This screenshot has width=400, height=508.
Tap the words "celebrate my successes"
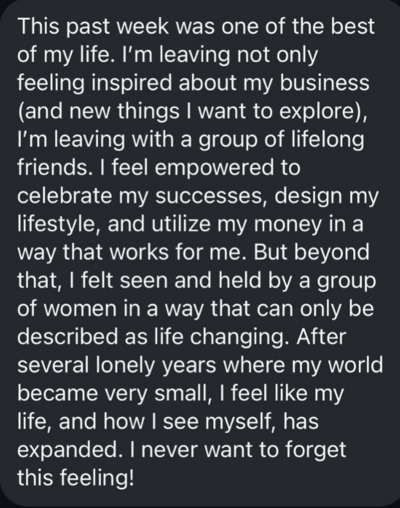139,196
